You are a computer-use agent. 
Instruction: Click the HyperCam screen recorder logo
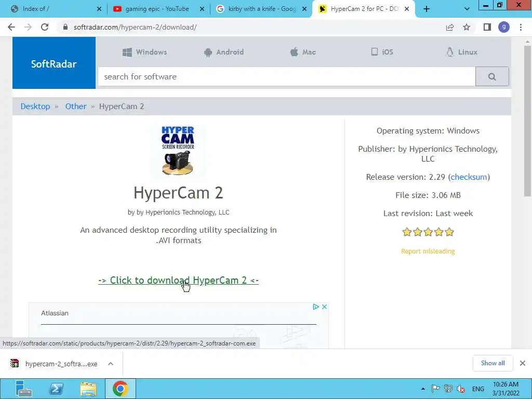[178, 151]
